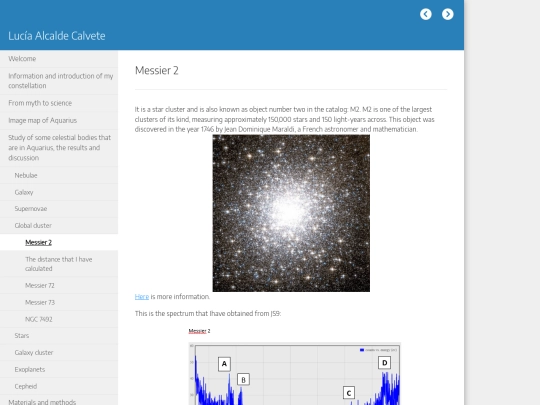Open Study of some celestial bodies page

[x=59, y=148]
